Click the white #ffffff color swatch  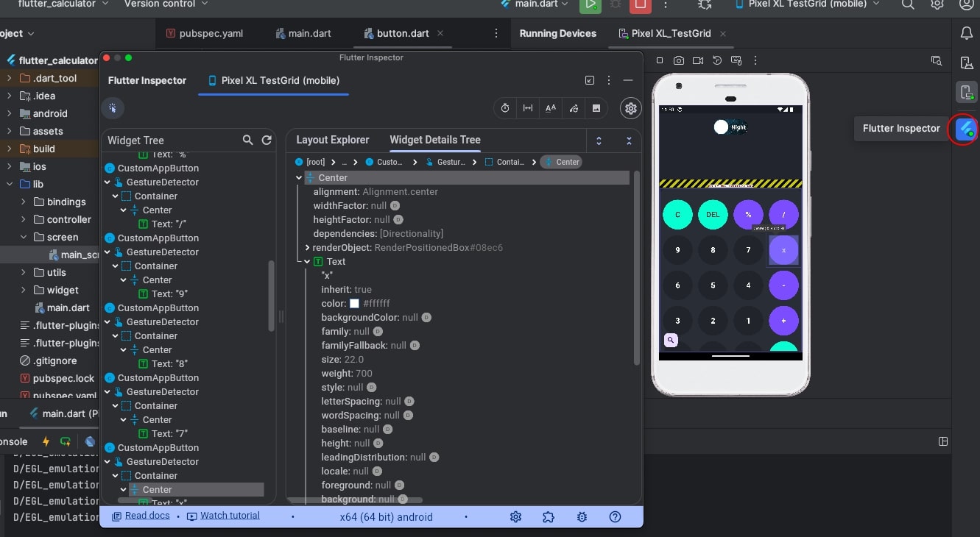354,304
